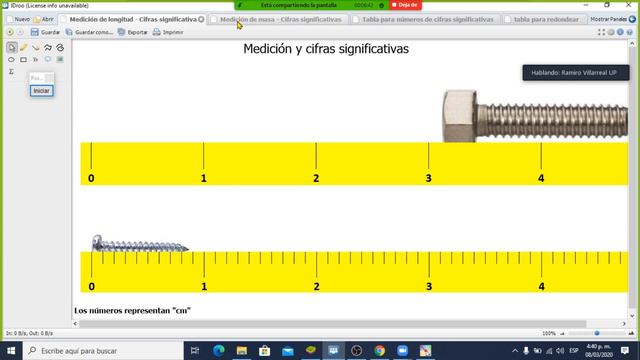Switch to tabla para redondear tab
The width and height of the screenshot is (640, 360).
543,19
